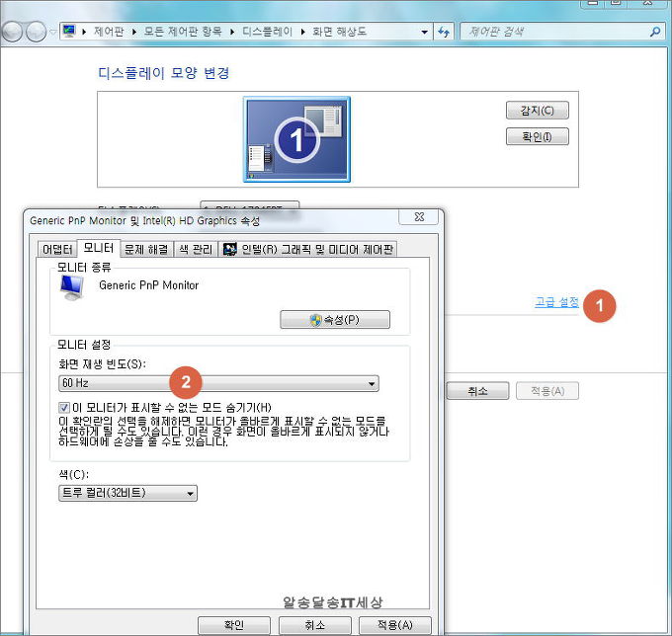Open the 색 관리 tab
Image resolution: width=672 pixels, height=636 pixels.
pos(195,249)
